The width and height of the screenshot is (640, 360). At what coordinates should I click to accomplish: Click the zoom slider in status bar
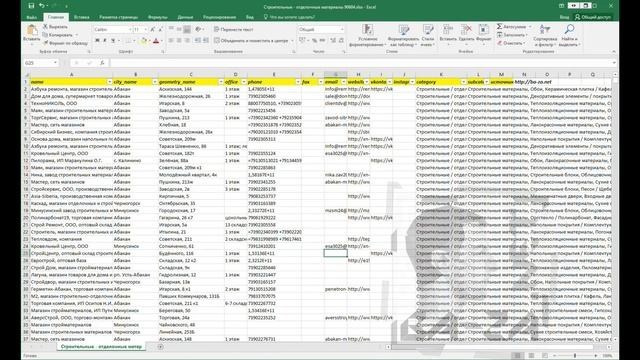click(x=575, y=356)
